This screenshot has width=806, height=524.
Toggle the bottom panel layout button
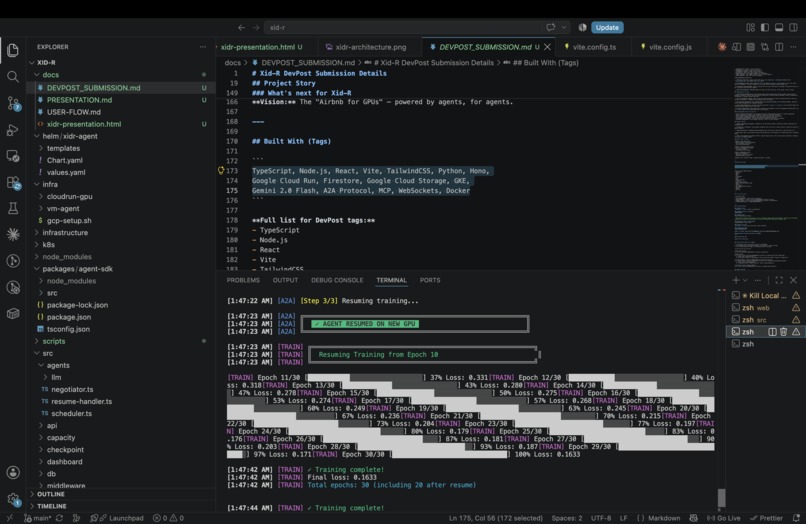pyautogui.click(x=779, y=27)
